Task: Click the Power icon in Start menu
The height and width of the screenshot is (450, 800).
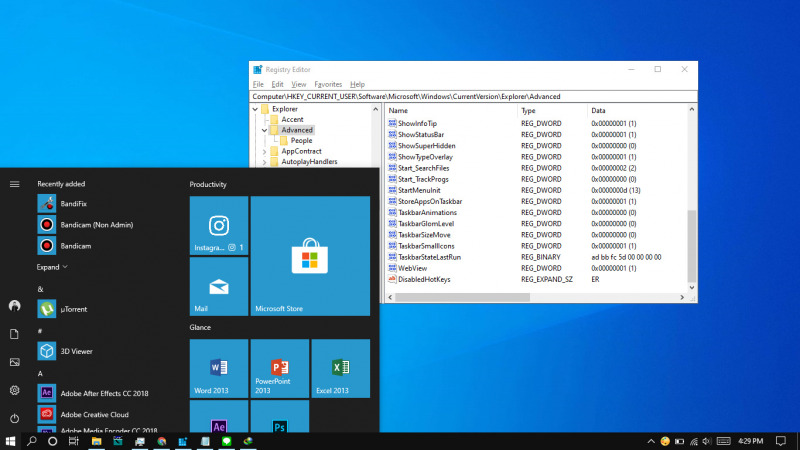Action: coord(14,418)
